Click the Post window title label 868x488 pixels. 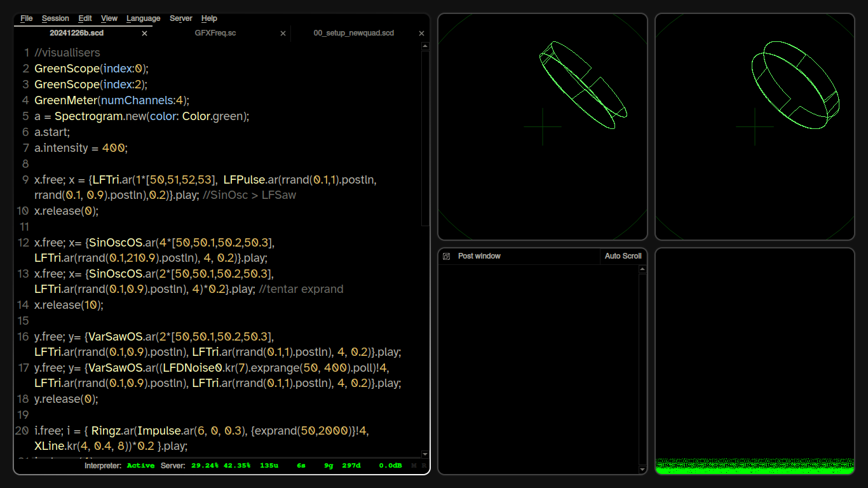[x=479, y=256]
